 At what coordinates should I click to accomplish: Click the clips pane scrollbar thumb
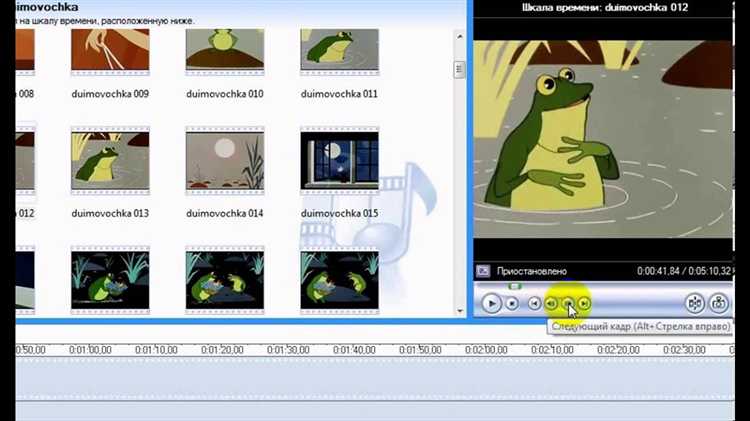click(x=459, y=69)
